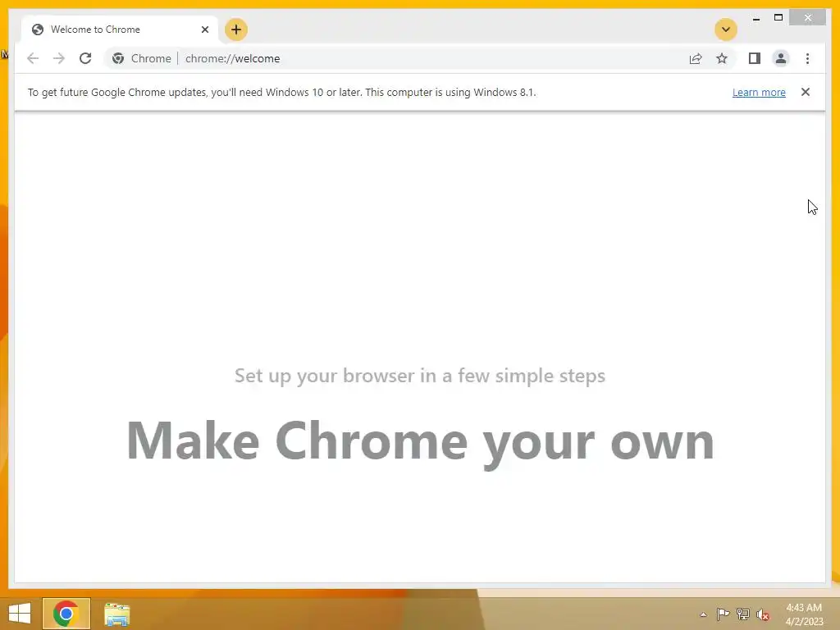Launch File Explorer from the taskbar
Screen dimensions: 840x630
click(x=116, y=614)
